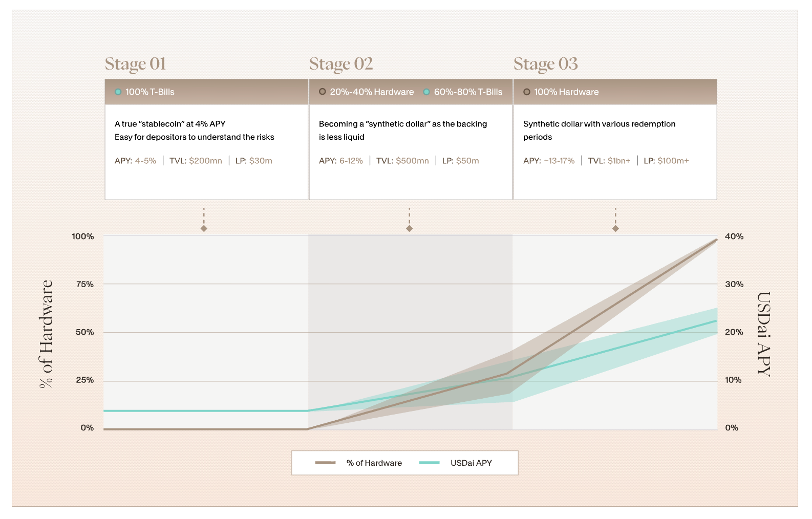Click the $200mn TVL value in Stage 01
812x519 pixels.
coord(205,161)
